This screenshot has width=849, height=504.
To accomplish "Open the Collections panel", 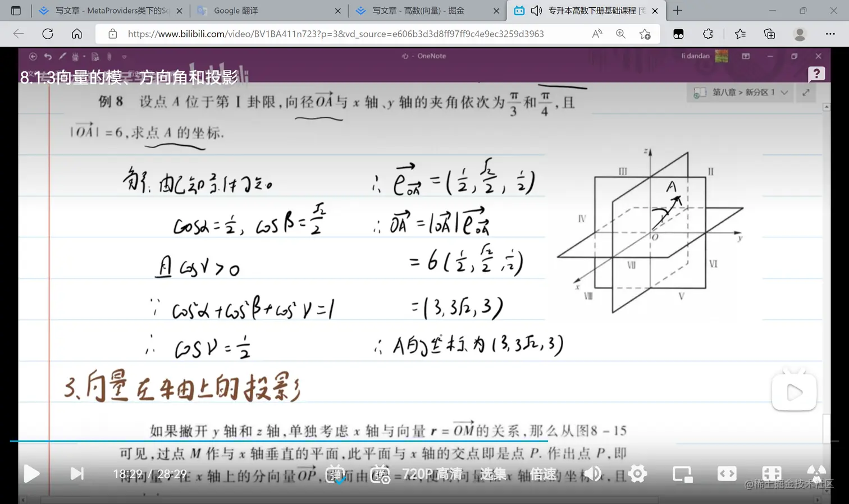I will pyautogui.click(x=770, y=34).
